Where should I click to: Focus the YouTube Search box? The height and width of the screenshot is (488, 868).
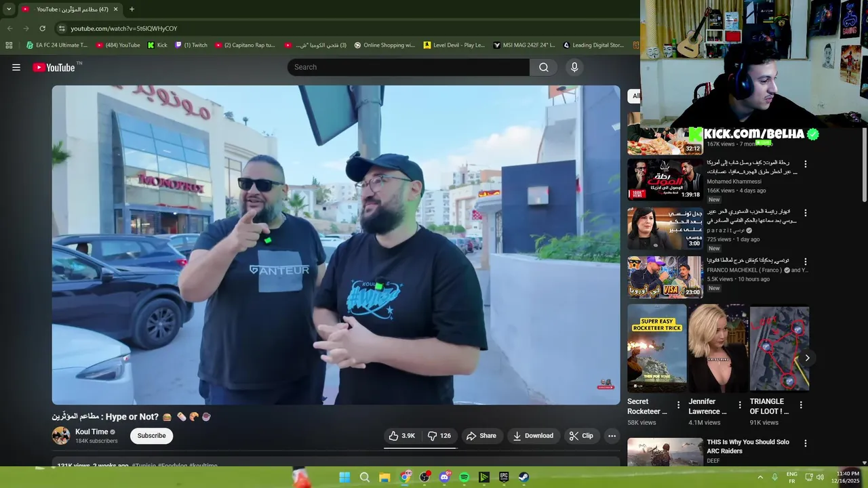(x=409, y=67)
